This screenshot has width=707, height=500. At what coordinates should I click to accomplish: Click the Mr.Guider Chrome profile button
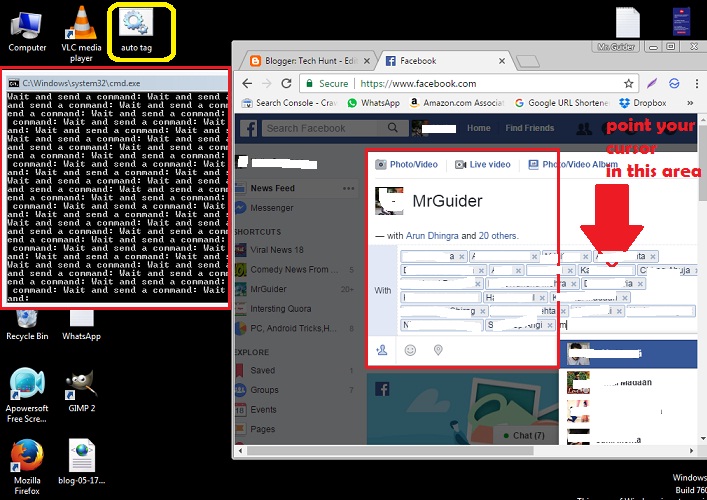[615, 47]
